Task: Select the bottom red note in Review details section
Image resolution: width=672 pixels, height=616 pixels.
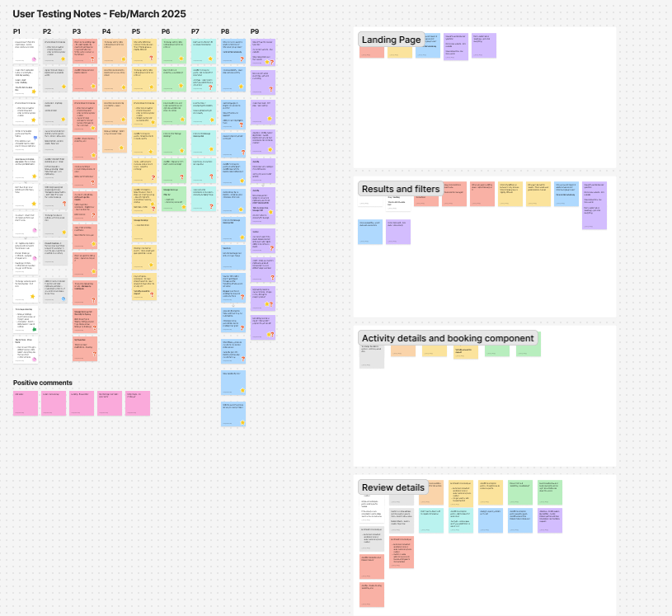Action: click(x=372, y=595)
